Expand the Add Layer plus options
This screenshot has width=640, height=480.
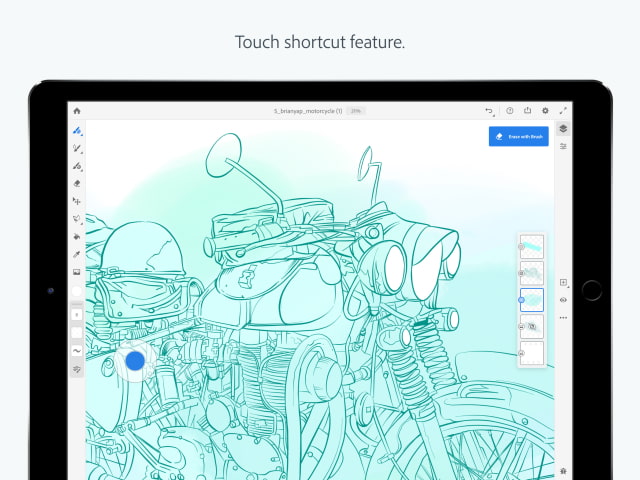[x=563, y=283]
